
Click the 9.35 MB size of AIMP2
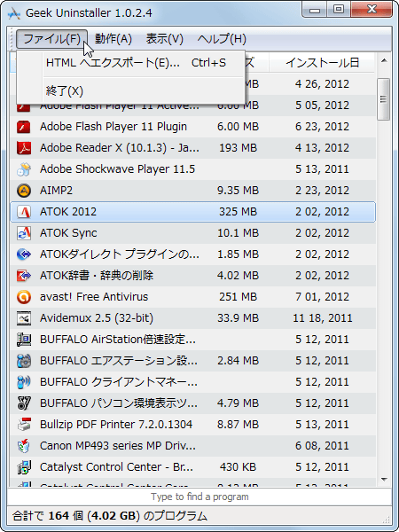[239, 191]
